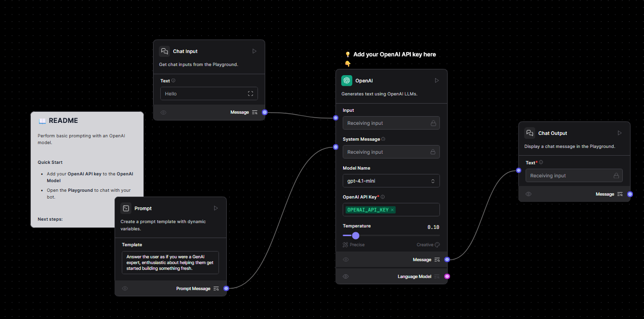Click the OpenAI Message output port
The height and width of the screenshot is (319, 644).
447,260
